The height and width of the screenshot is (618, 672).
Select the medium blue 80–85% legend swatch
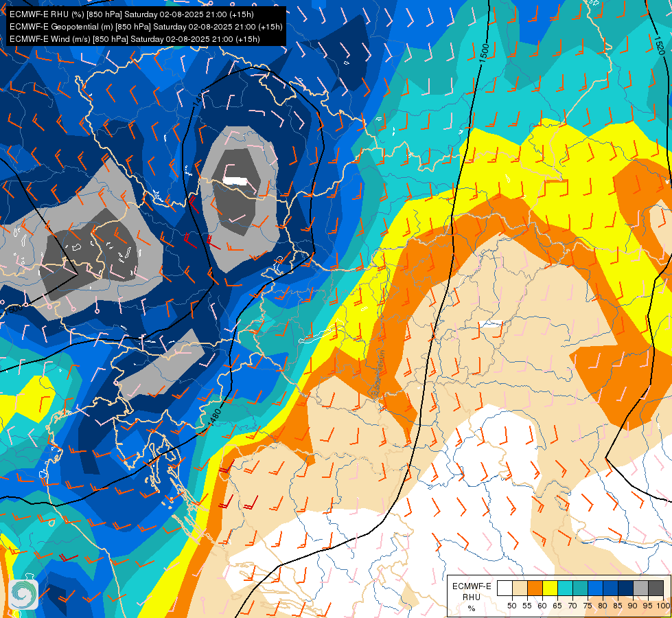pyautogui.click(x=610, y=588)
